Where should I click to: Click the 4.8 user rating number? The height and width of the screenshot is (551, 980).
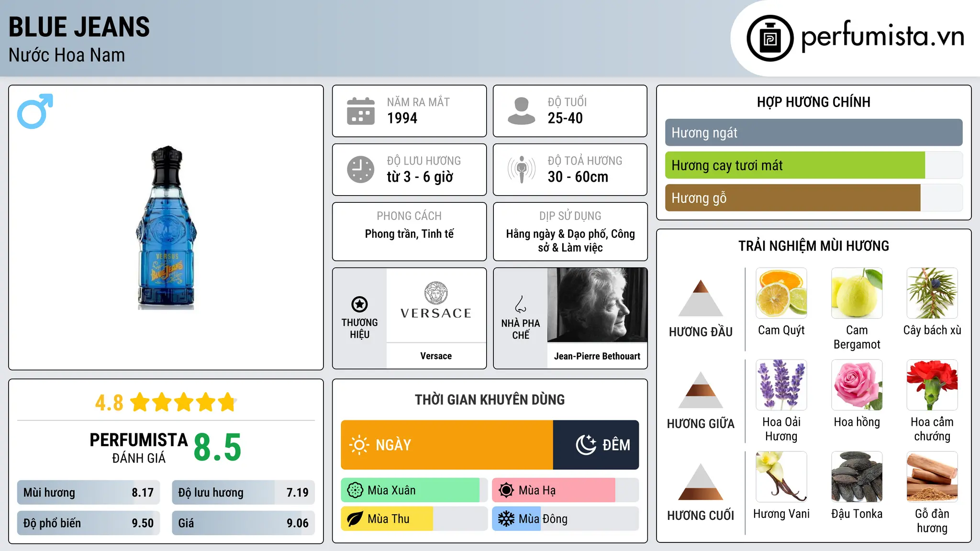click(109, 403)
